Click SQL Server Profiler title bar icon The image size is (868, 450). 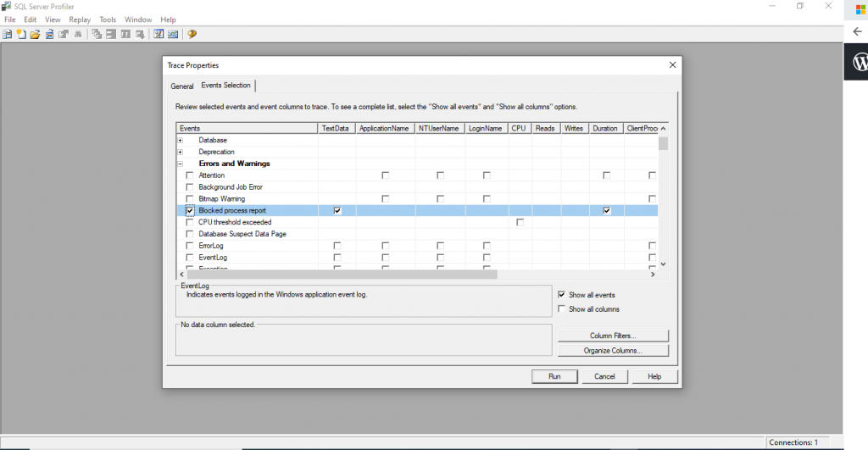point(6,6)
